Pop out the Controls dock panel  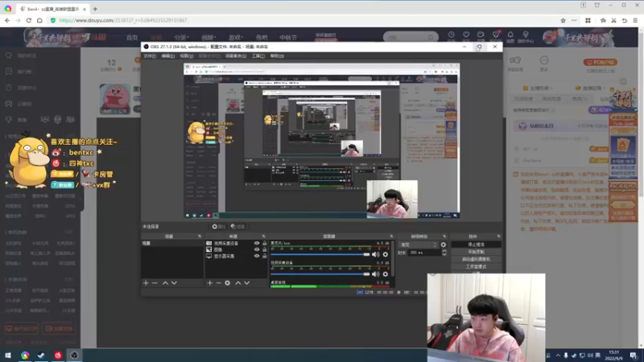coord(498,237)
